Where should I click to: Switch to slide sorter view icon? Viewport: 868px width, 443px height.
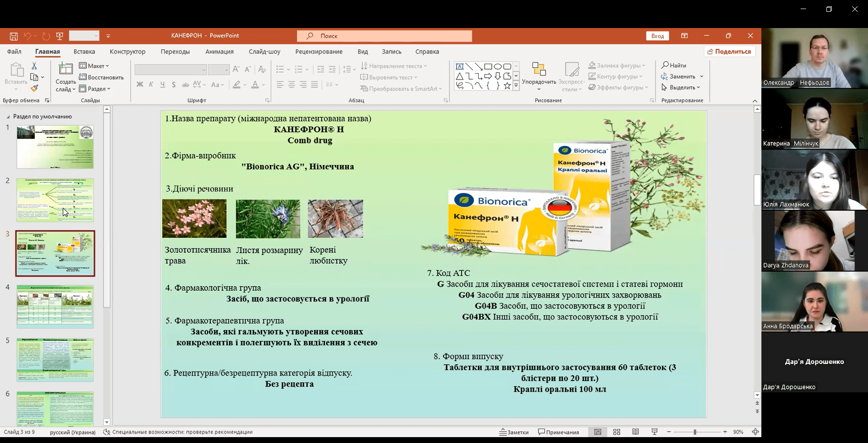tap(617, 432)
